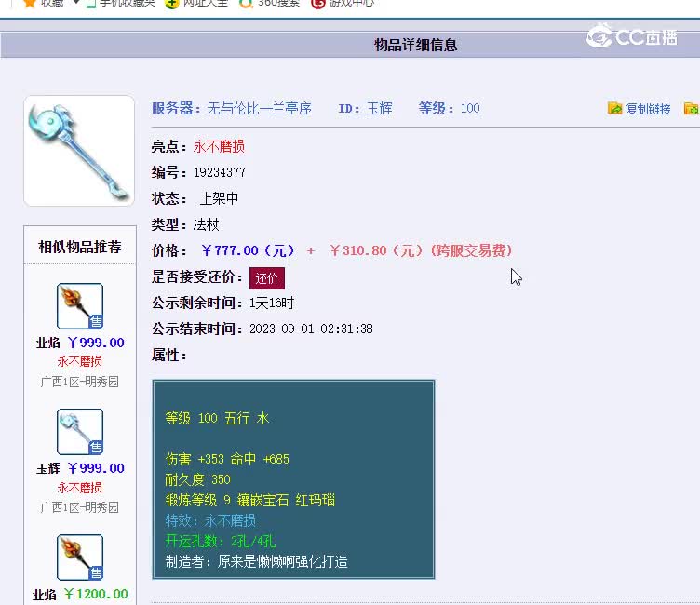
Task: Click the ¥310.80（元）(跨服交易费) fee text
Action: 421,250
